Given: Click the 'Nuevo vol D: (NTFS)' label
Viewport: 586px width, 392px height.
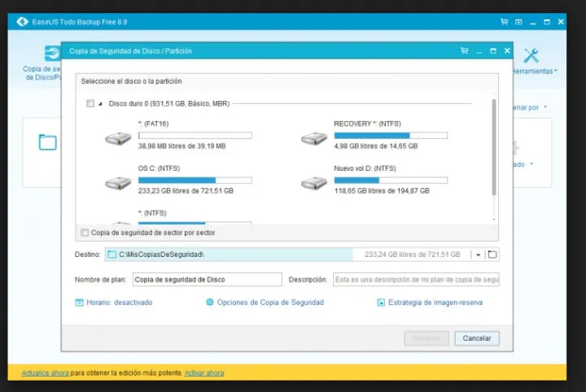Looking at the screenshot, I should click(x=365, y=168).
